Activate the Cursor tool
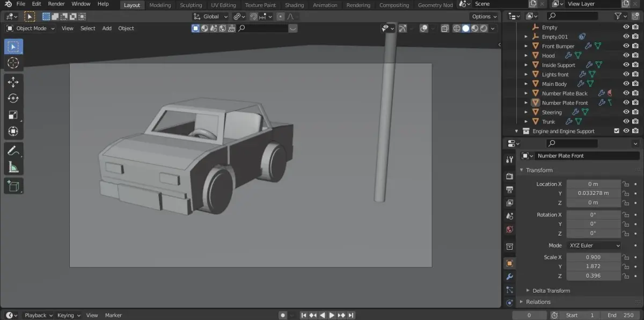This screenshot has height=320, width=644. (13, 63)
